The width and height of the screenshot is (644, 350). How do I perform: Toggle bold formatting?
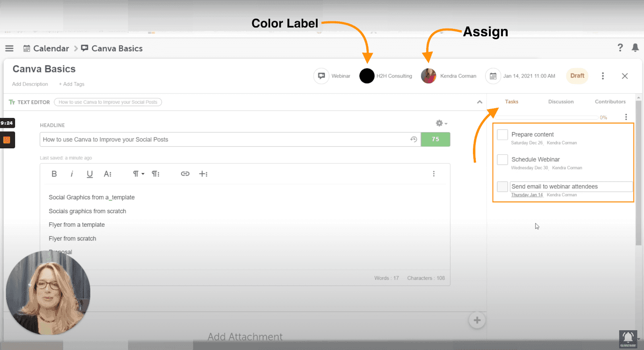pos(54,174)
